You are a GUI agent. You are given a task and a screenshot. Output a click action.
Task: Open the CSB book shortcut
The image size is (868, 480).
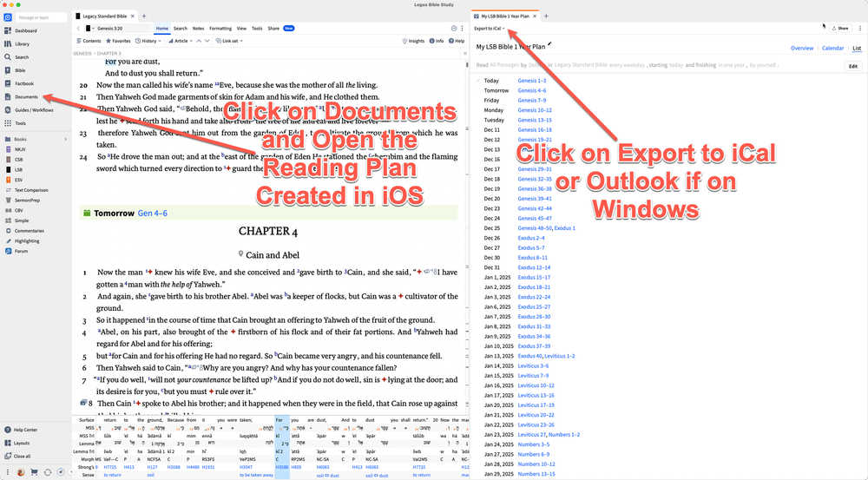point(15,160)
